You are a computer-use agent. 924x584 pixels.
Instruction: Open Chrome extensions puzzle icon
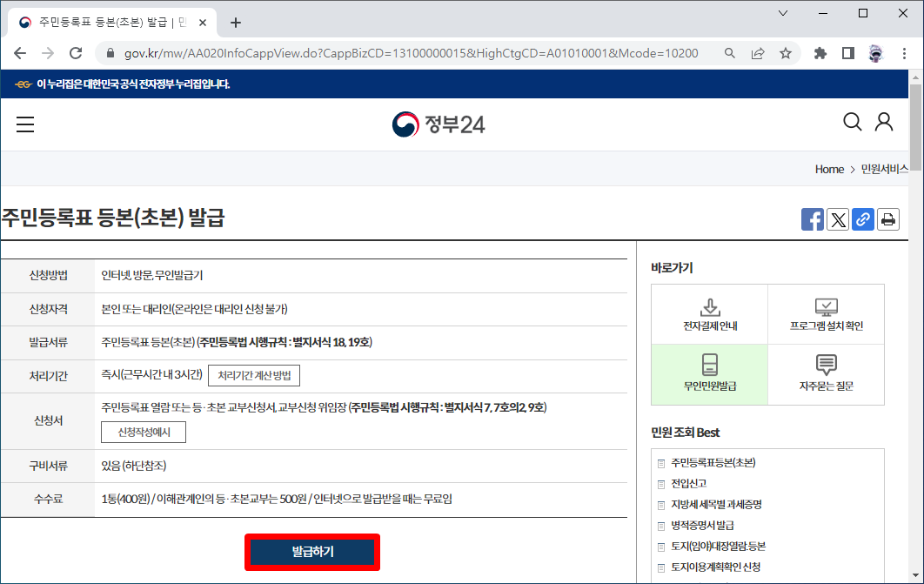tap(820, 54)
